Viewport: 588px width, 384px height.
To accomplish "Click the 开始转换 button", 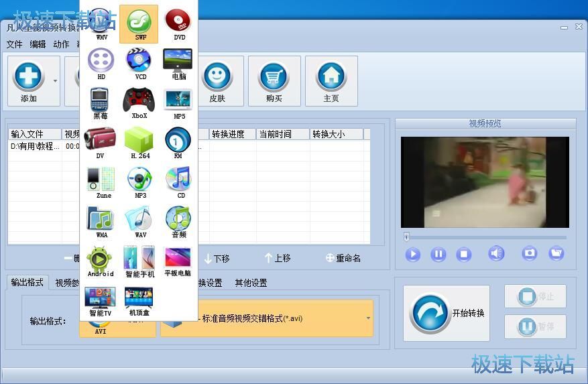I will pos(447,313).
